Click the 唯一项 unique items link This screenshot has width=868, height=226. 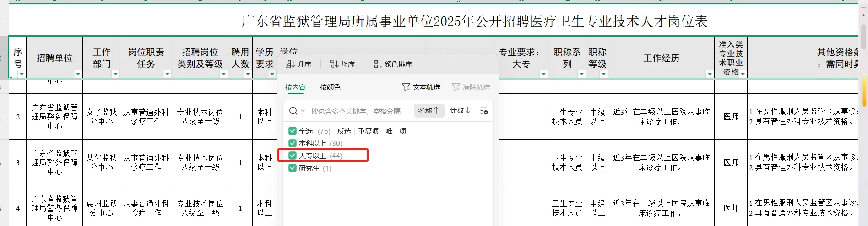click(x=396, y=131)
